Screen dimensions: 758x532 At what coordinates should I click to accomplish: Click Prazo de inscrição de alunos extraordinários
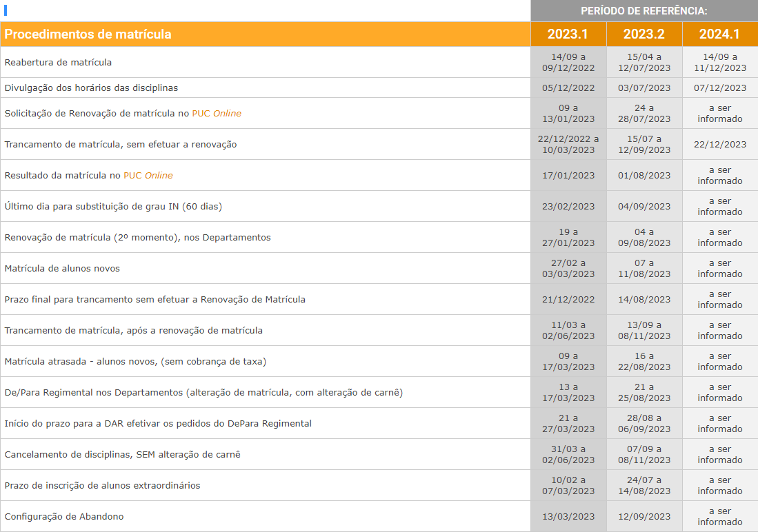pos(103,486)
